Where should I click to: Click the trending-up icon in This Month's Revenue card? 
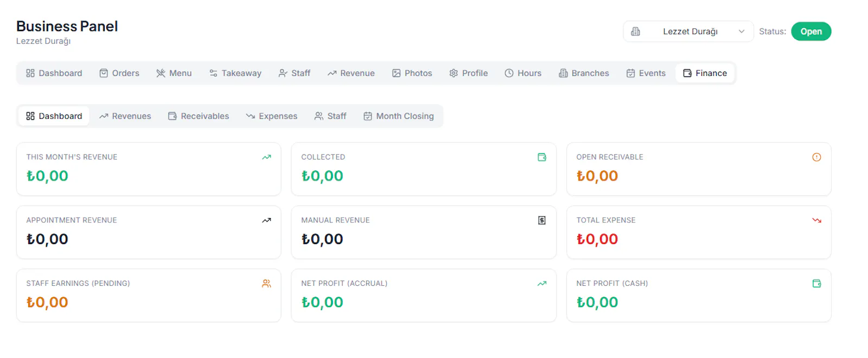(x=266, y=157)
